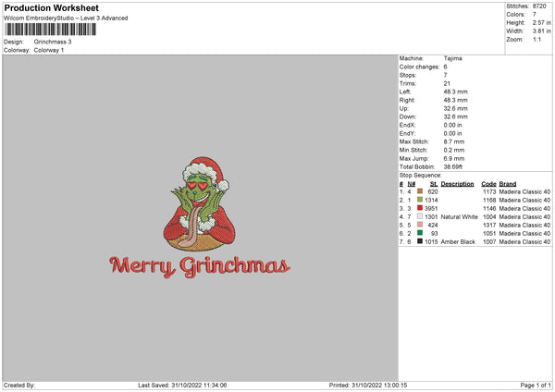Click the St. column header
Screen dimensions: 555x392
point(434,184)
